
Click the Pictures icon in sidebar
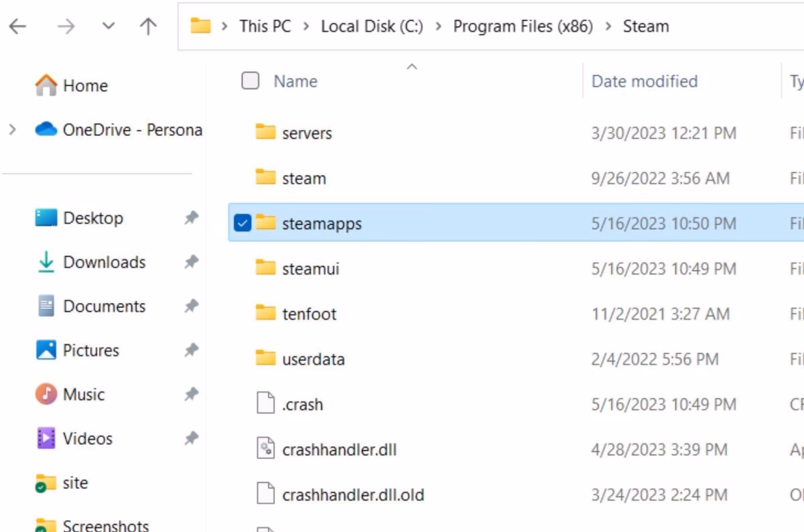click(46, 350)
